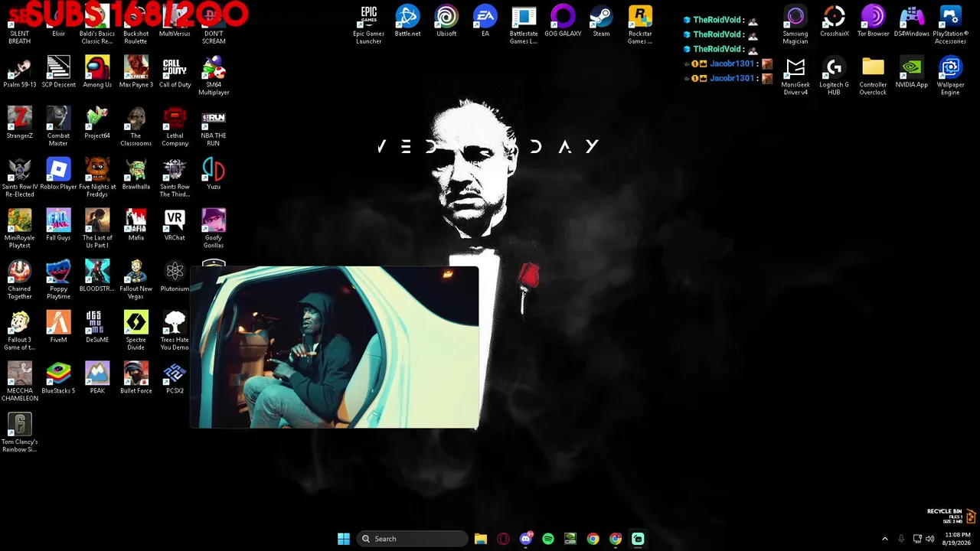Click the Max Payne 3 shortcut

(x=136, y=73)
